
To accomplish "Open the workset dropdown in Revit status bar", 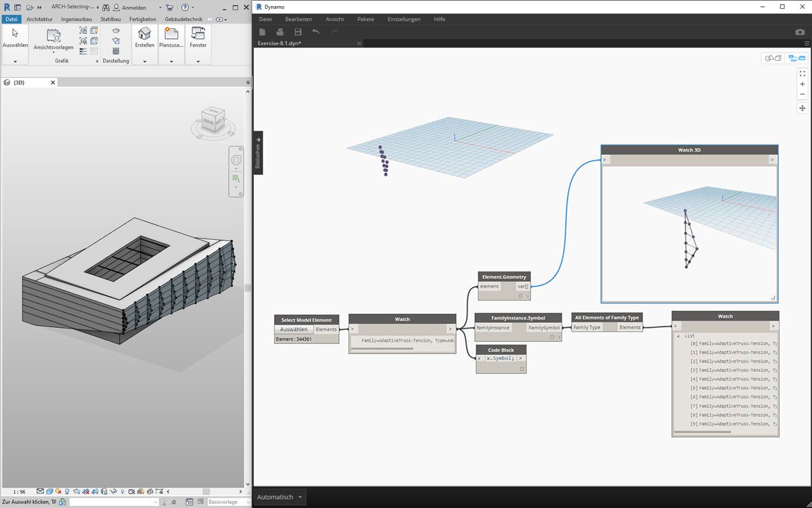I will (x=114, y=502).
